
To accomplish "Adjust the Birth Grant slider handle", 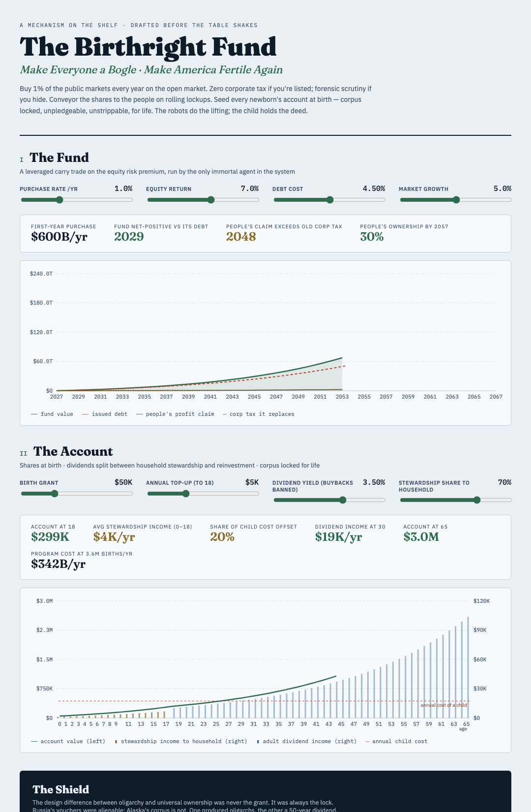I will click(55, 494).
